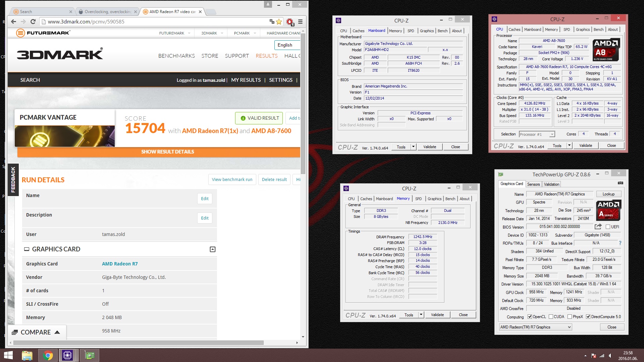The width and height of the screenshot is (644, 362).
Task: Switch to the Validation tab in GPU-Z
Action: [551, 184]
